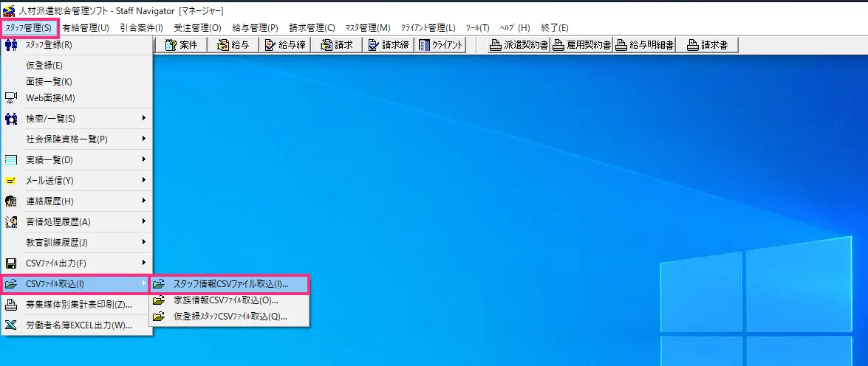Click the search people icon beside 検索/一覧(S)
Screen dimensions: 868x366
(x=10, y=118)
